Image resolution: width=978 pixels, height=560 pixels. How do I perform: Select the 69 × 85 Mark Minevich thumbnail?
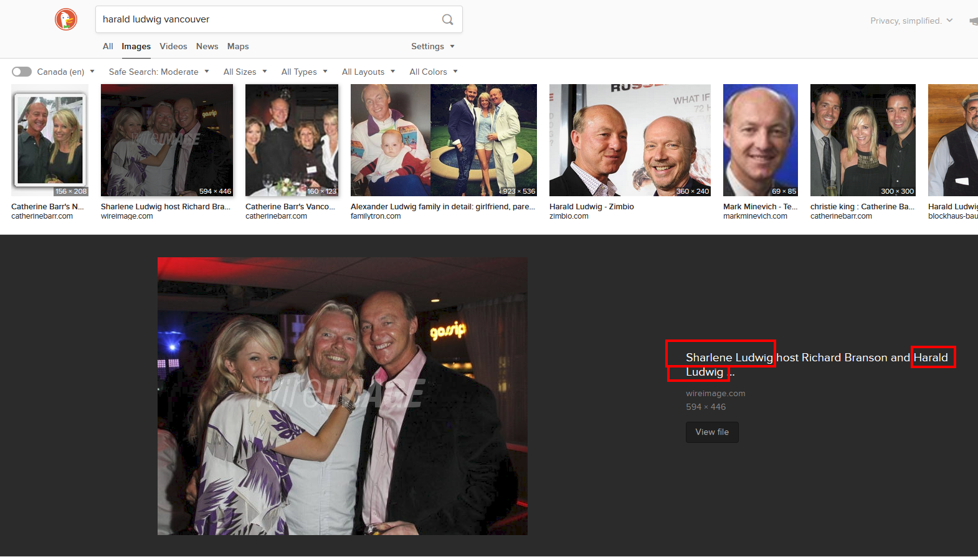(x=761, y=140)
